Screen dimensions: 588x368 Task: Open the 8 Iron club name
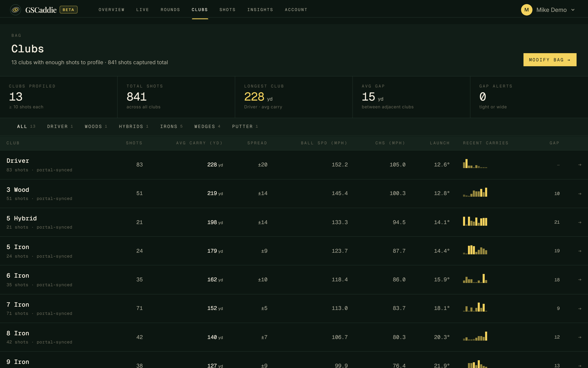(18, 333)
